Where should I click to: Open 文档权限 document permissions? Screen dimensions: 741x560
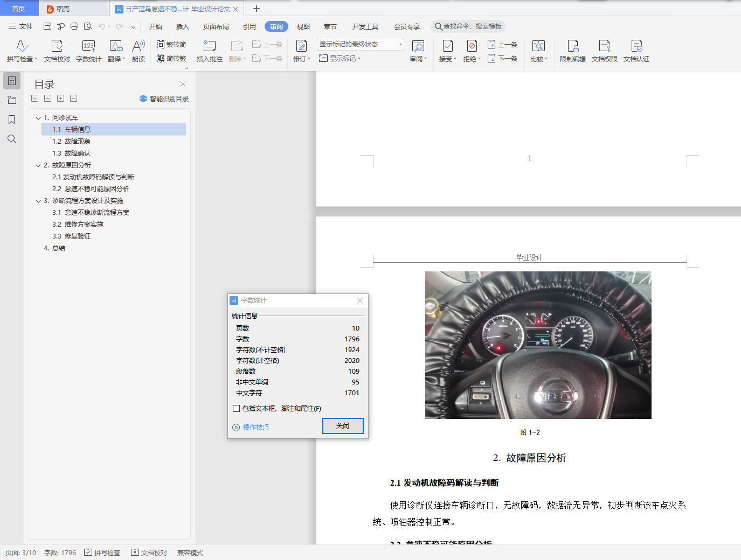coord(605,51)
